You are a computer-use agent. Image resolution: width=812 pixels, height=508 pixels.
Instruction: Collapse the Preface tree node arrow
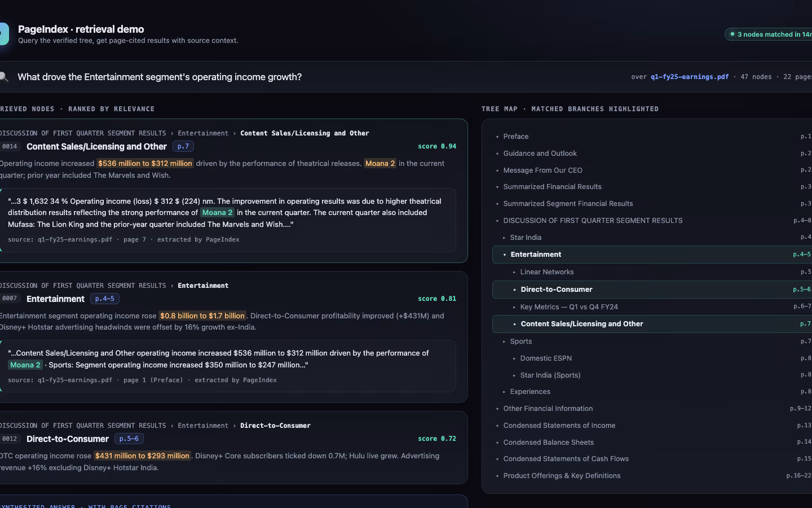click(497, 137)
